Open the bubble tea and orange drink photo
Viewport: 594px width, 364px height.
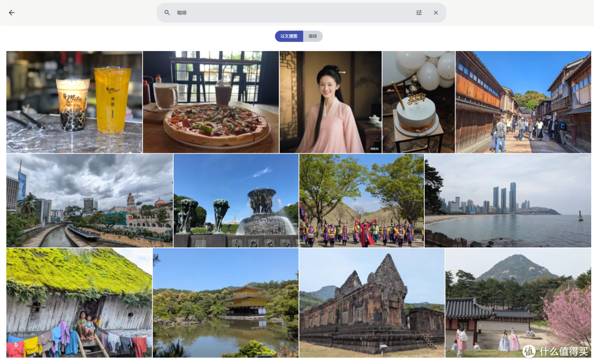[74, 102]
